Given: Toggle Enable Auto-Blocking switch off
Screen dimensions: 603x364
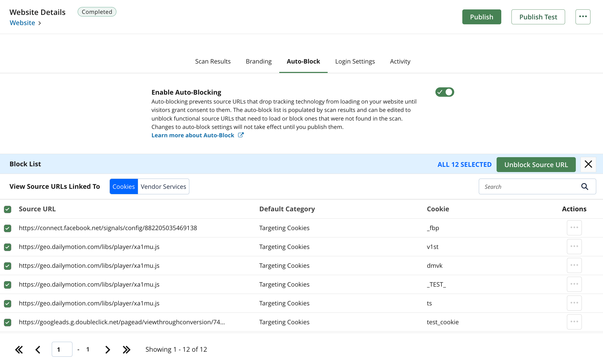Looking at the screenshot, I should pos(445,92).
